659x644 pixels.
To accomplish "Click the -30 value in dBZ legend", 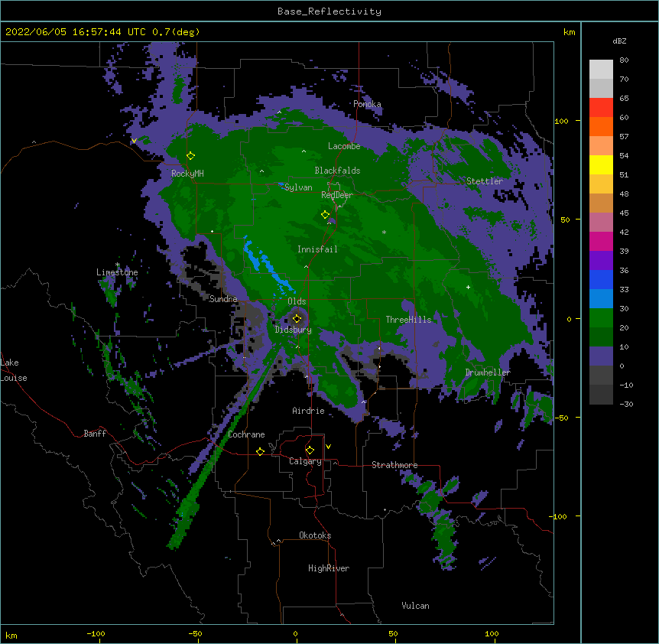I will click(x=626, y=405).
